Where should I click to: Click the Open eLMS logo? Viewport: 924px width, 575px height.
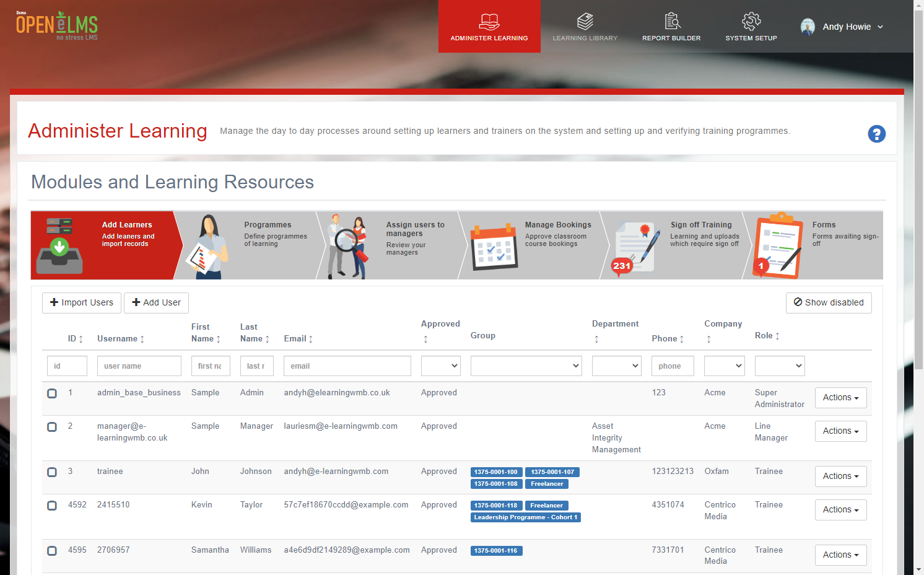pyautogui.click(x=57, y=26)
